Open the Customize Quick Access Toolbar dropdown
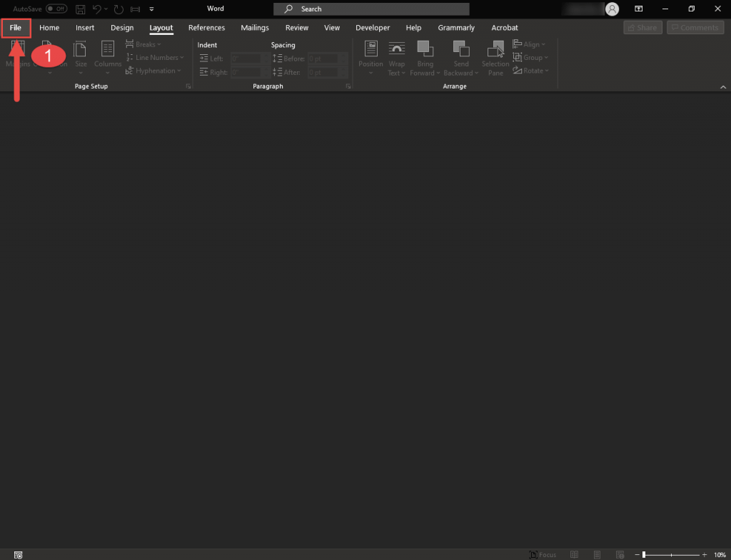Image resolution: width=731 pixels, height=560 pixels. [x=151, y=9]
